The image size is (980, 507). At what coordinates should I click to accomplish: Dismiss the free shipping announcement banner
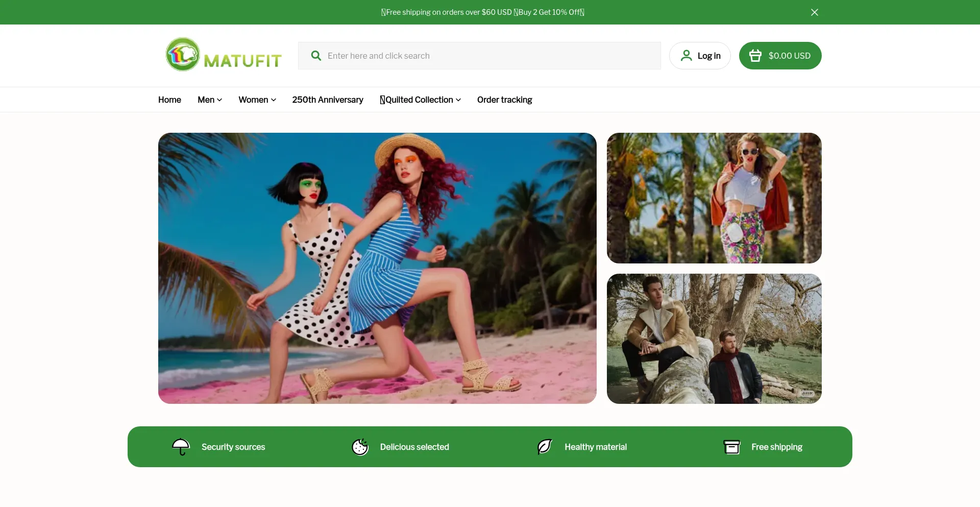[814, 12]
